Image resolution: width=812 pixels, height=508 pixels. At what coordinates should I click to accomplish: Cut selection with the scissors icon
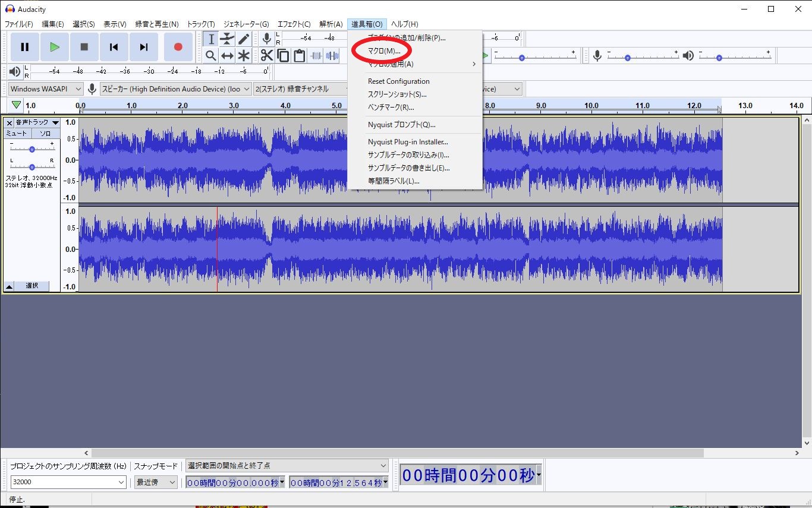[267, 56]
